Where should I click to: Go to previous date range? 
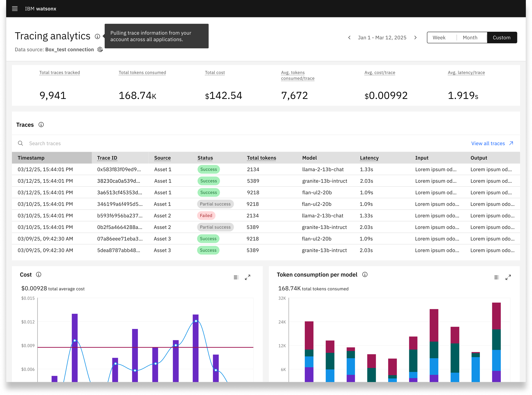(349, 37)
